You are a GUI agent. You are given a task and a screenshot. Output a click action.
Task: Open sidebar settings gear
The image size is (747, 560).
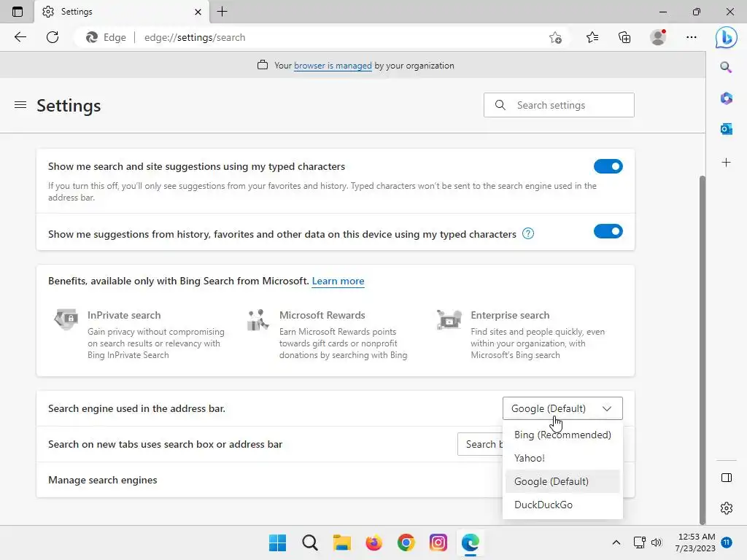coord(726,508)
